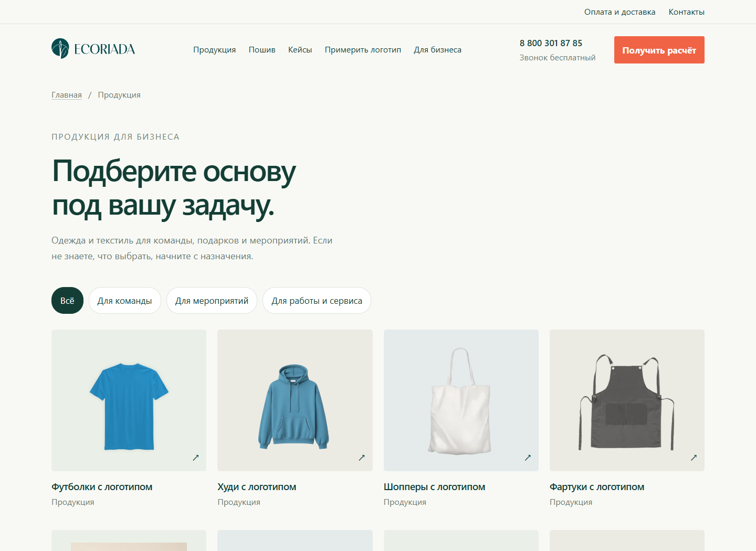The height and width of the screenshot is (551, 756).
Task: Open the Продукция navigation menu item
Action: [x=214, y=50]
